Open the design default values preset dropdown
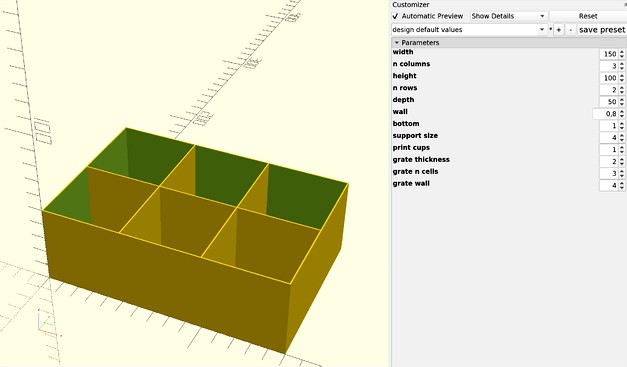The height and width of the screenshot is (367, 627). point(469,30)
